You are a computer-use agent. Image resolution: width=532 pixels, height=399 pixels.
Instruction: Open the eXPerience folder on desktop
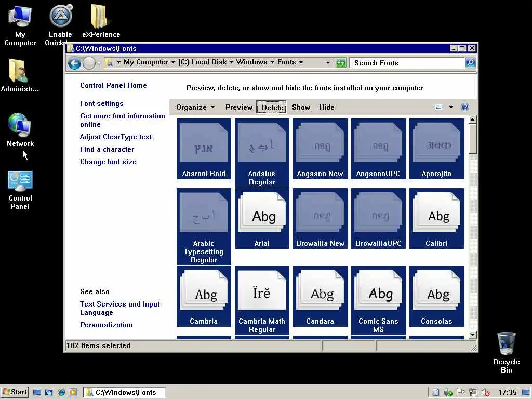pos(101,21)
